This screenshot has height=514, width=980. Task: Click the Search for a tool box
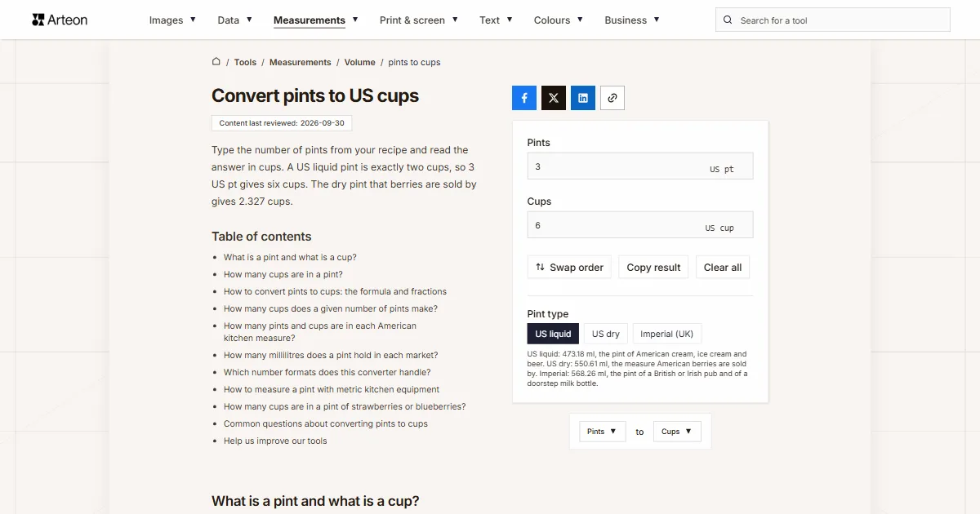pyautogui.click(x=833, y=20)
